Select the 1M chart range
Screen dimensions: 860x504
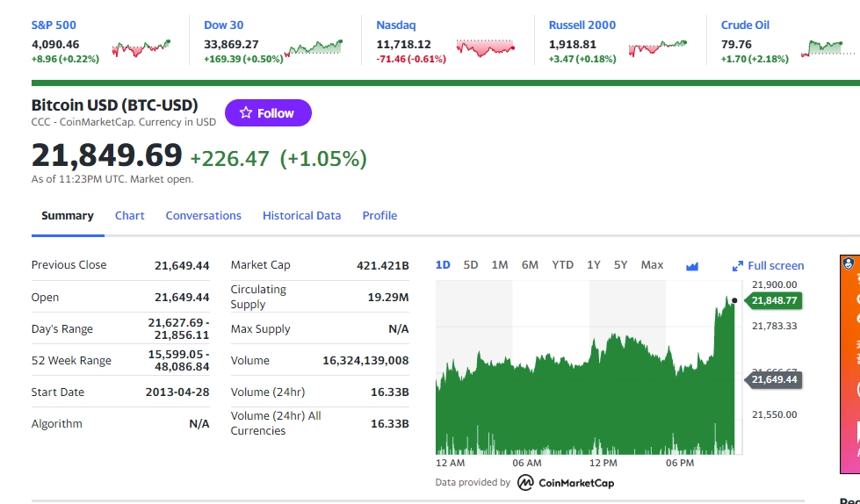point(500,265)
